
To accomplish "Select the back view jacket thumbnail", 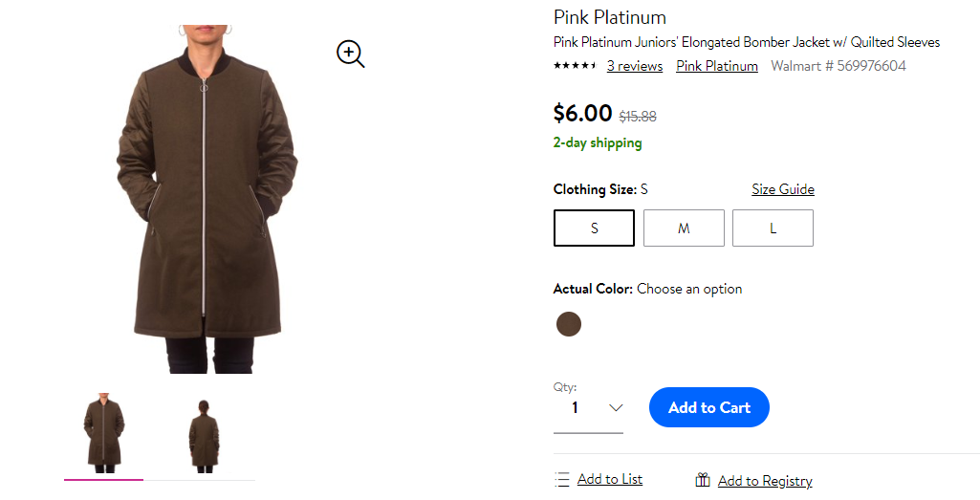I will [x=204, y=436].
